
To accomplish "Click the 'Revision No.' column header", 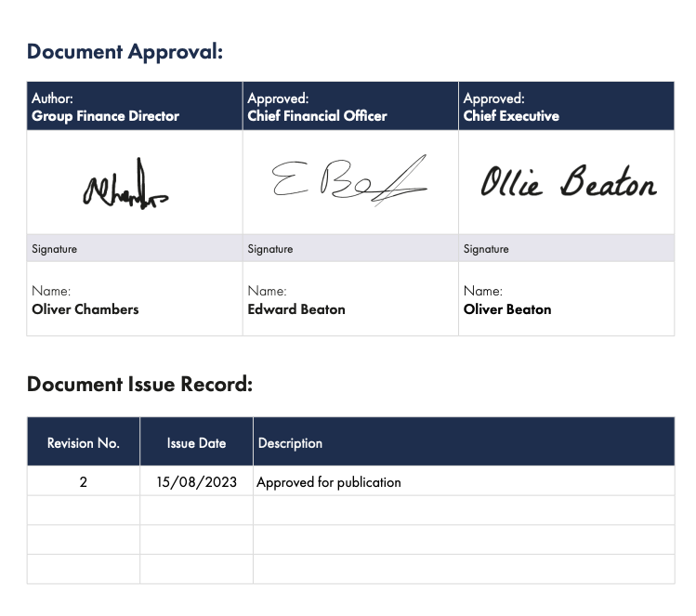I will point(84,443).
